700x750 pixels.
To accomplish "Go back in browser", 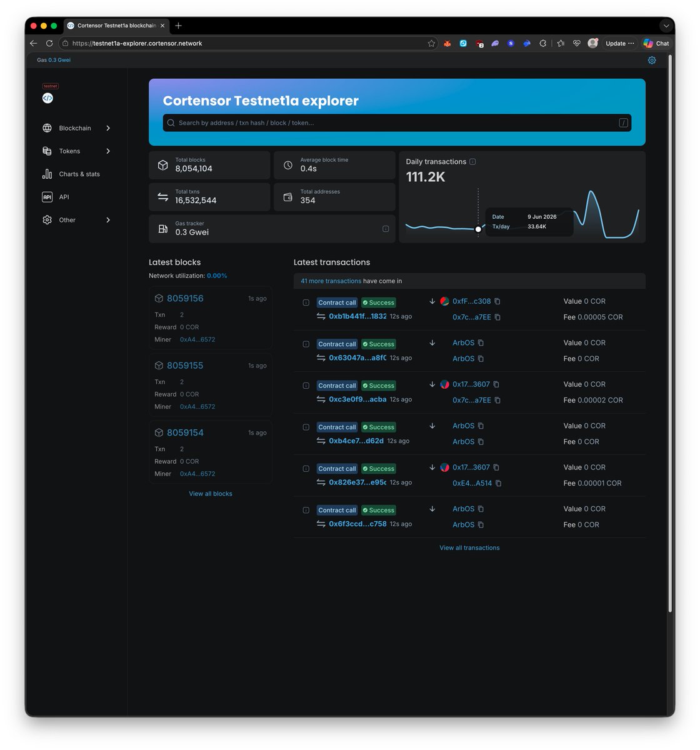I will (x=34, y=43).
